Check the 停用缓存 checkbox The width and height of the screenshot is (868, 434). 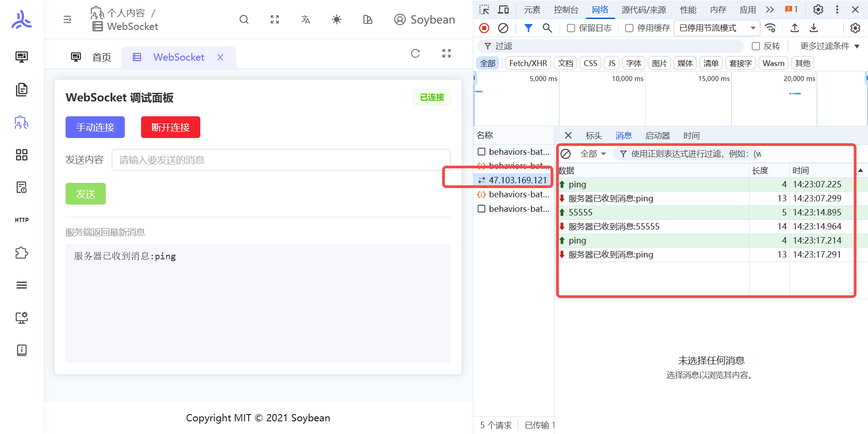point(629,28)
